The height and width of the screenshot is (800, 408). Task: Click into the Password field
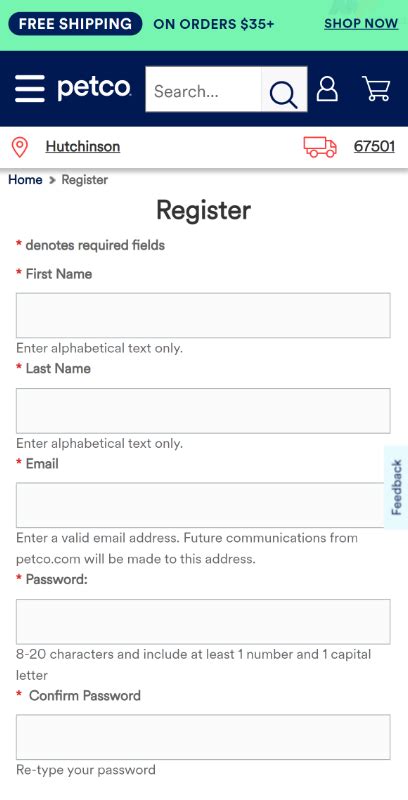coord(203,621)
